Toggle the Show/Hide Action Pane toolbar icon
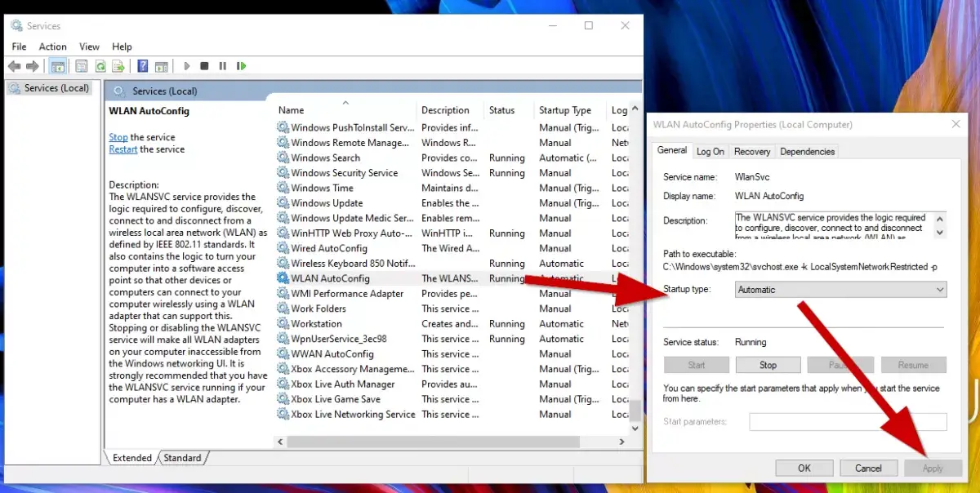The height and width of the screenshot is (493, 980). (162, 66)
